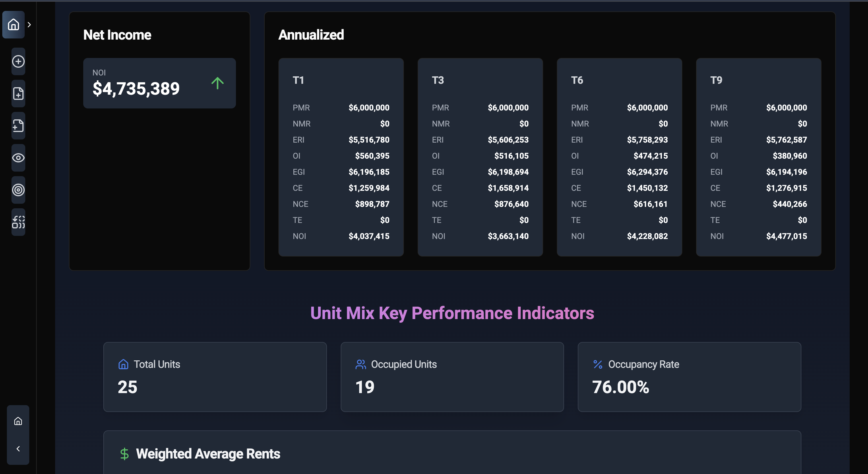Screen dimensions: 868x474
Task: Open the home dashboard icon in sidebar
Action: point(13,24)
